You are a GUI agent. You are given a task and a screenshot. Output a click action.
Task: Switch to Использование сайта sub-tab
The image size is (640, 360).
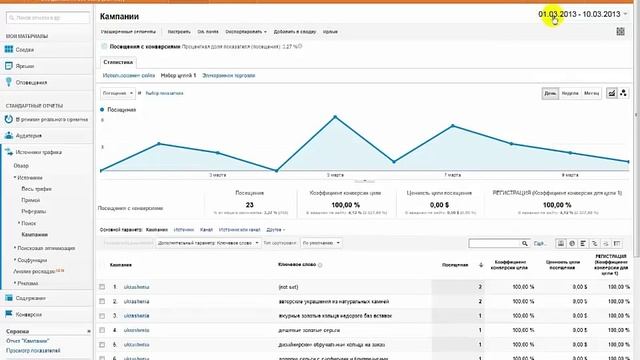tap(129, 76)
